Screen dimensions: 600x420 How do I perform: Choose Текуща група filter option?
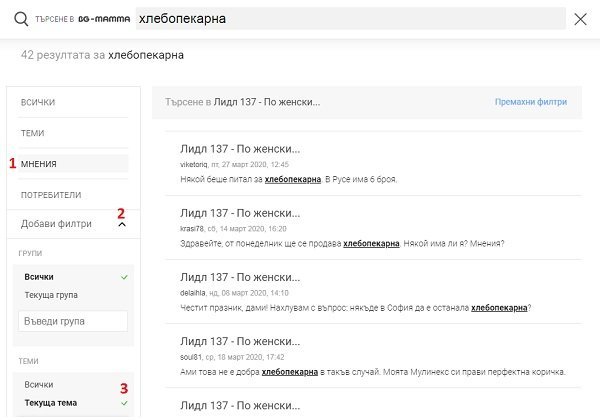[x=50, y=295]
